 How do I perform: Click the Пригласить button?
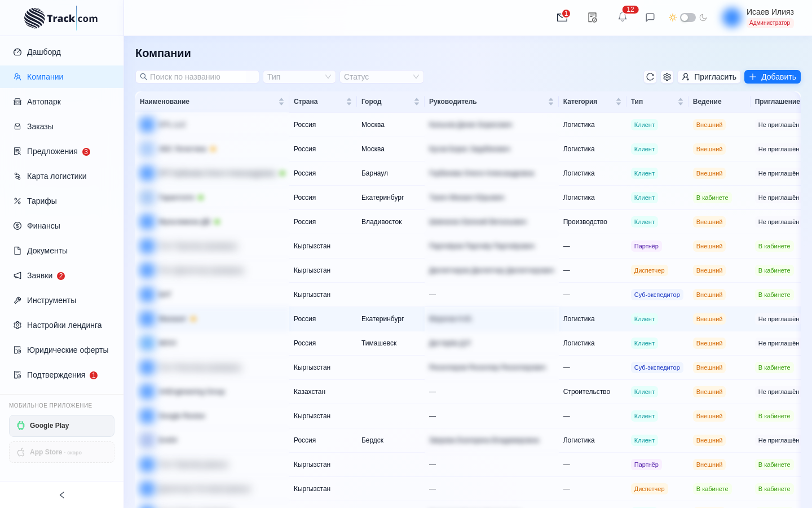coord(709,77)
